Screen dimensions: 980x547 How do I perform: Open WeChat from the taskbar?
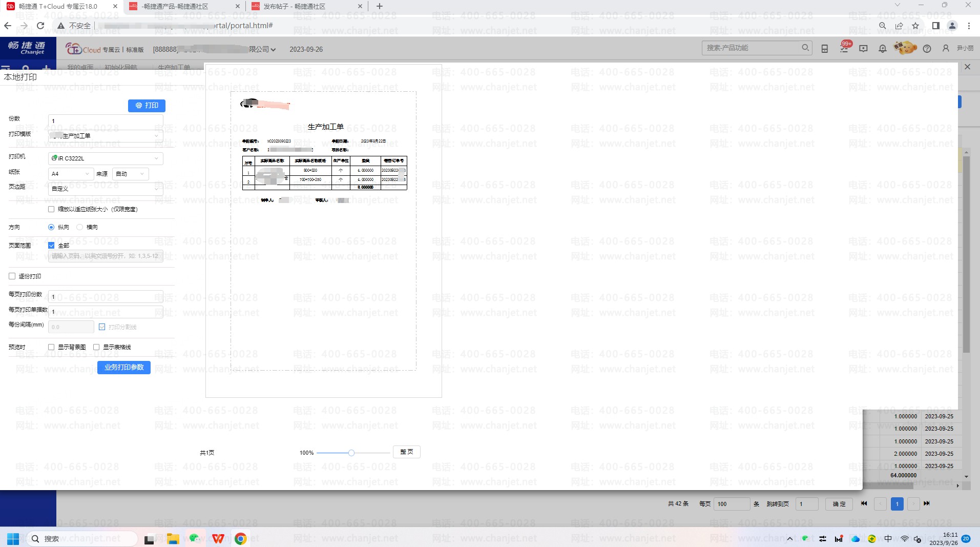pyautogui.click(x=195, y=538)
